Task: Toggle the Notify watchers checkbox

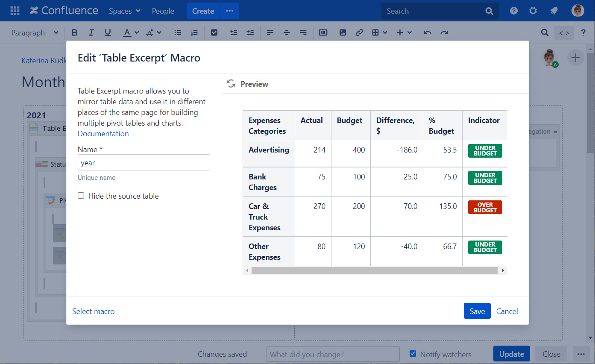Action: (x=413, y=354)
